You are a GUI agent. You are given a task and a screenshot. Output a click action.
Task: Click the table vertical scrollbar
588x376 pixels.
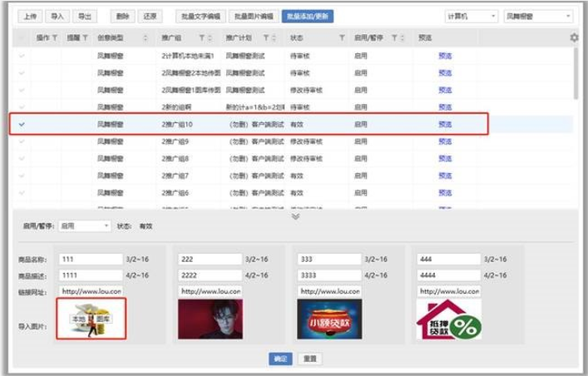pyautogui.click(x=576, y=73)
